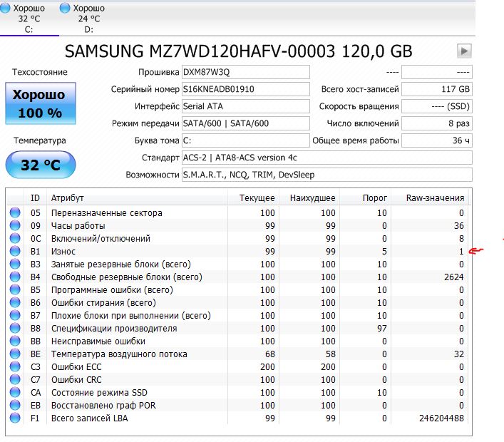Screen dimensions: 504x442
Task: Click the next-disk arrow button beside the drive title
Action: tap(464, 51)
